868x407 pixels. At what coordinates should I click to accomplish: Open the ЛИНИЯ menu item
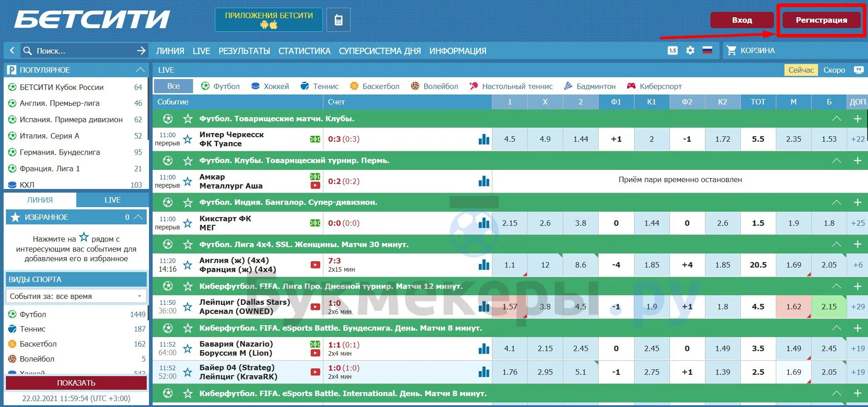click(170, 51)
